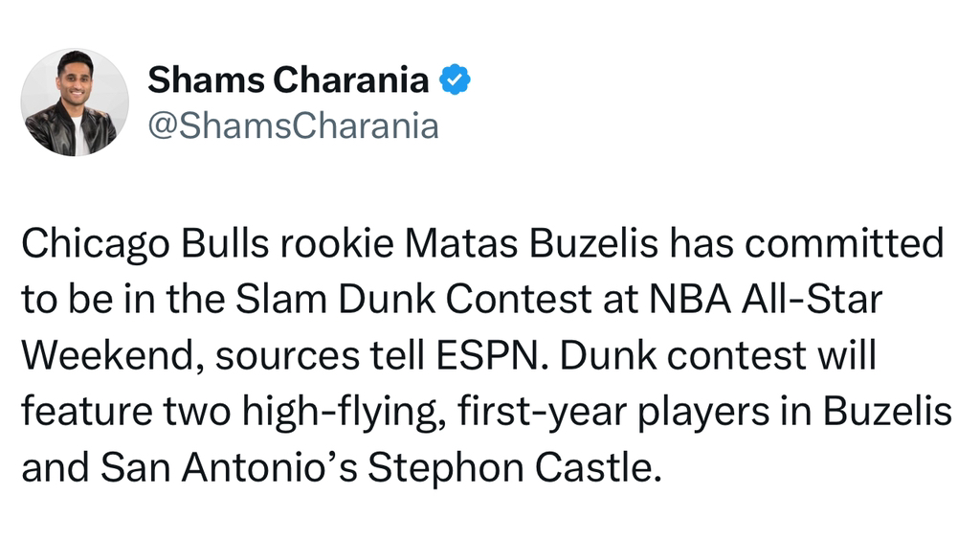
Task: Click the display name Shams Charania
Action: (288, 81)
